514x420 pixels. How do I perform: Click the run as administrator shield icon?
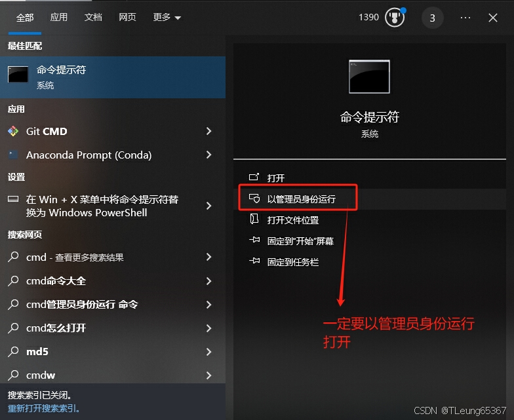(254, 199)
